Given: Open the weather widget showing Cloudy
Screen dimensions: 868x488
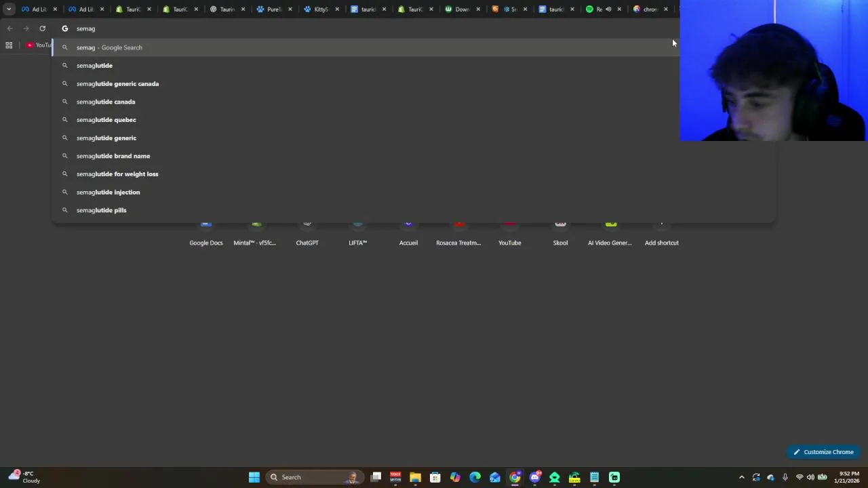Looking at the screenshot, I should click(23, 477).
